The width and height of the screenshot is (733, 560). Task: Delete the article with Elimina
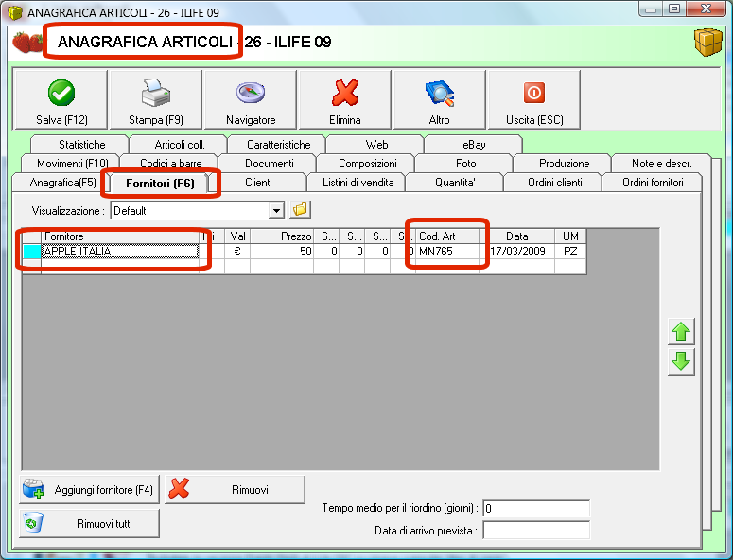point(345,99)
